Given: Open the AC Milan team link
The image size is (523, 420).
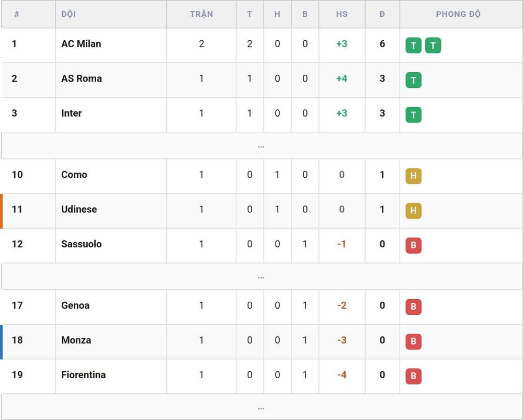Looking at the screenshot, I should pos(81,44).
